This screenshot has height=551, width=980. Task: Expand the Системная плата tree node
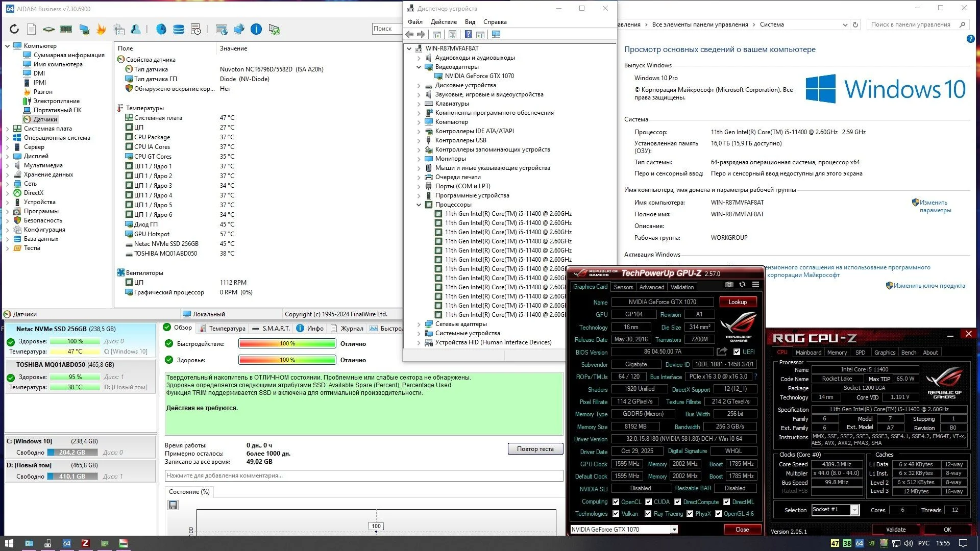click(x=8, y=129)
